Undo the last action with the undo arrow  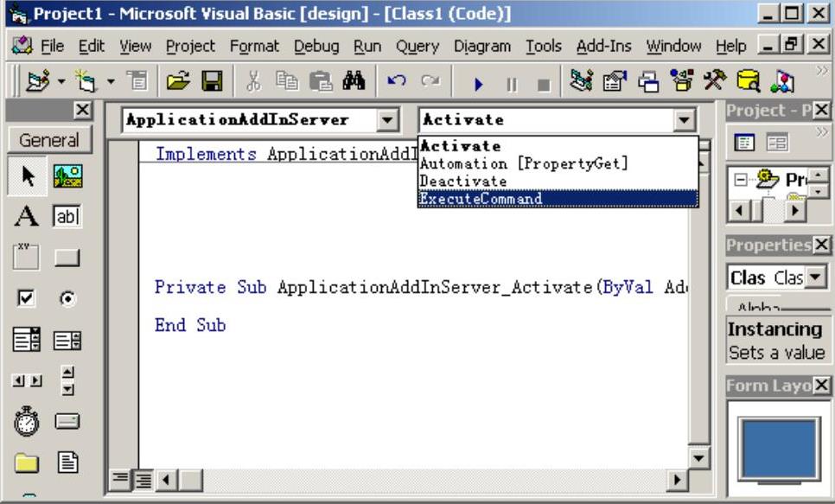point(397,81)
